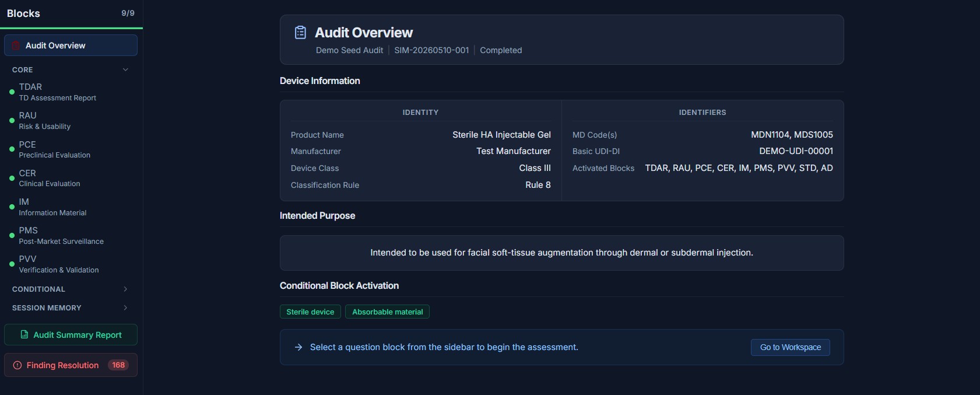Image resolution: width=980 pixels, height=395 pixels.
Task: Click the green status dot beside PMS
Action: coord(12,236)
